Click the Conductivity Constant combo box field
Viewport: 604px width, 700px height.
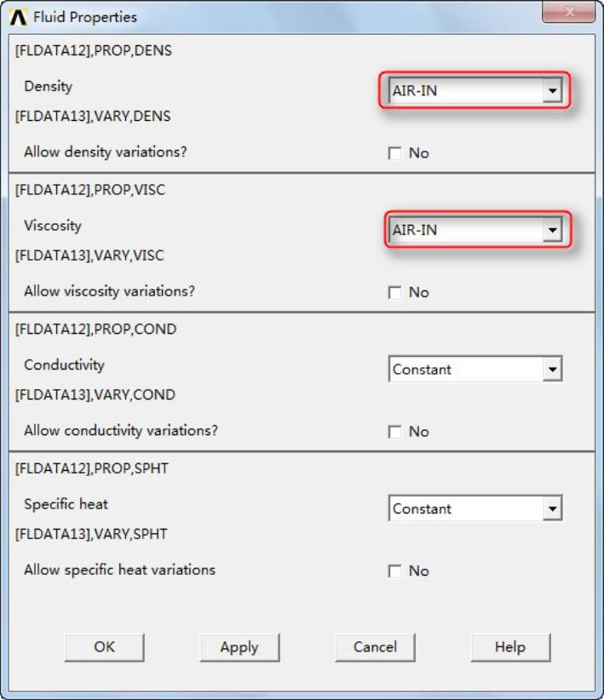[x=465, y=370]
